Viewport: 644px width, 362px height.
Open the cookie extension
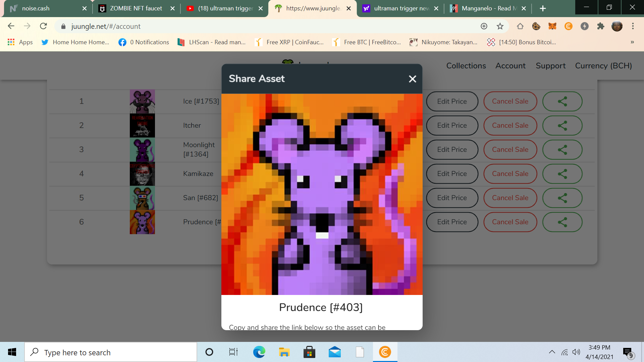536,26
